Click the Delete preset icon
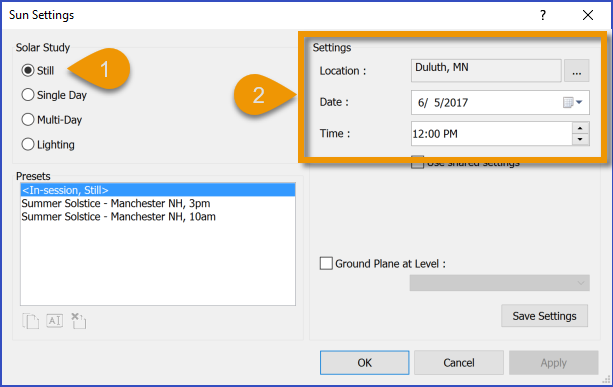 (79, 321)
